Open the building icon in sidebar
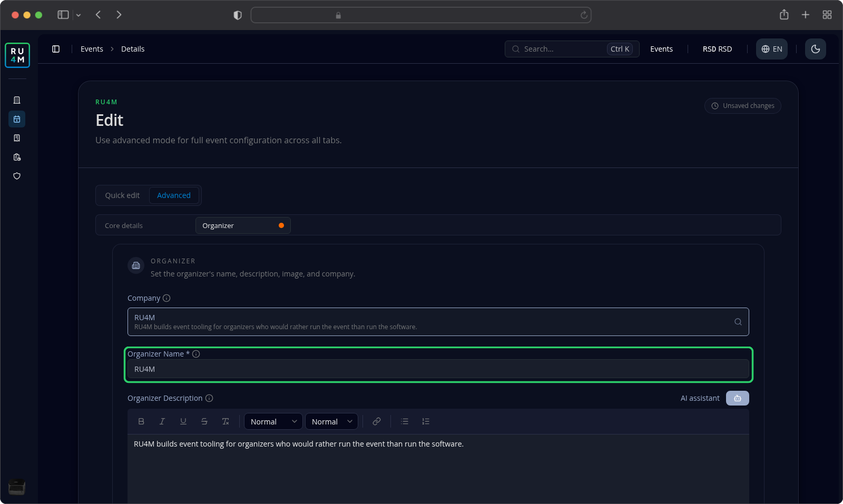The width and height of the screenshot is (843, 504). pos(17,100)
